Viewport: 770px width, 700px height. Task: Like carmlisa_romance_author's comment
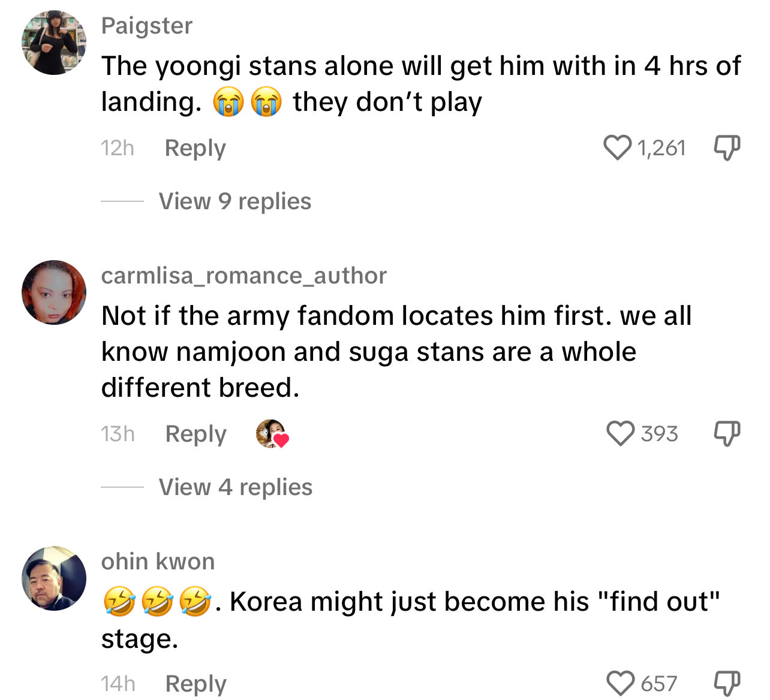pyautogui.click(x=621, y=433)
